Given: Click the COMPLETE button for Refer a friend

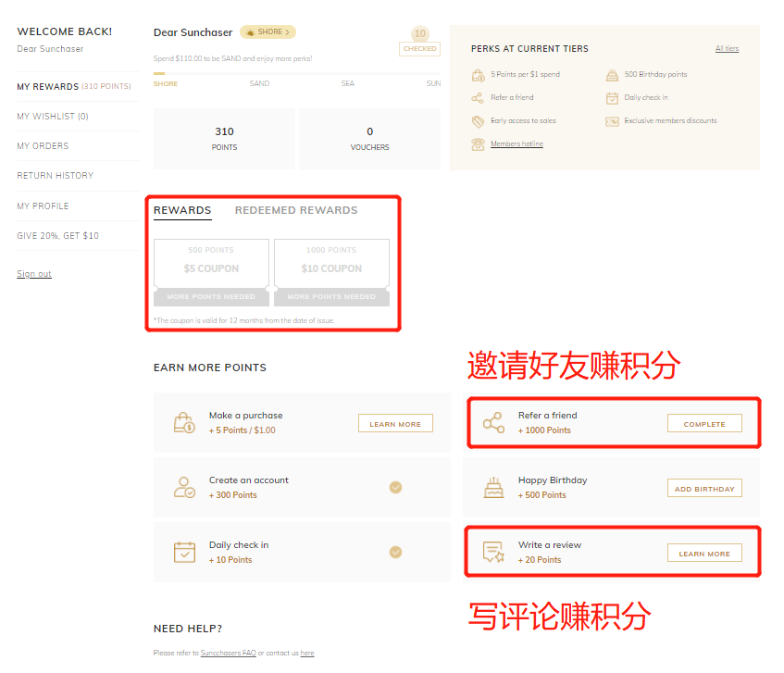Looking at the screenshot, I should (704, 423).
